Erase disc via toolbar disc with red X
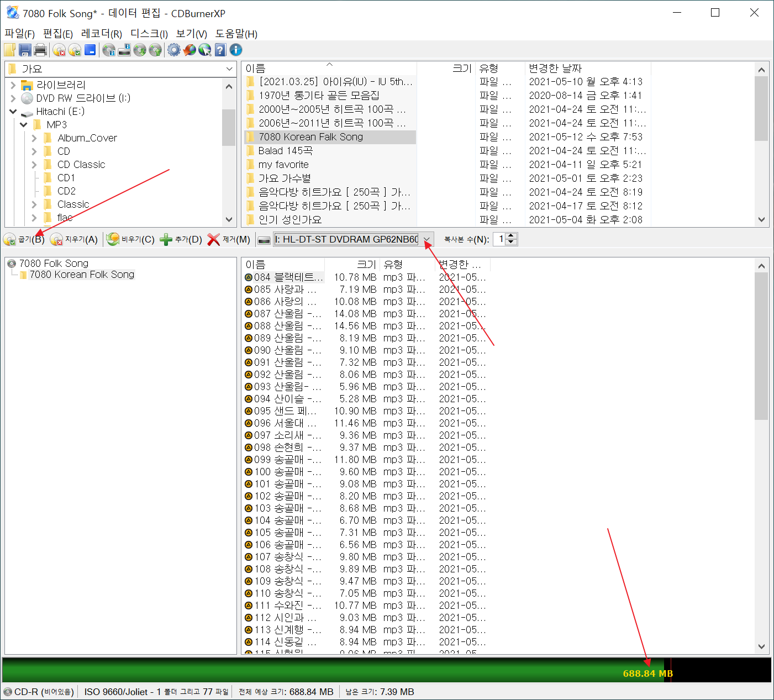 [x=59, y=50]
